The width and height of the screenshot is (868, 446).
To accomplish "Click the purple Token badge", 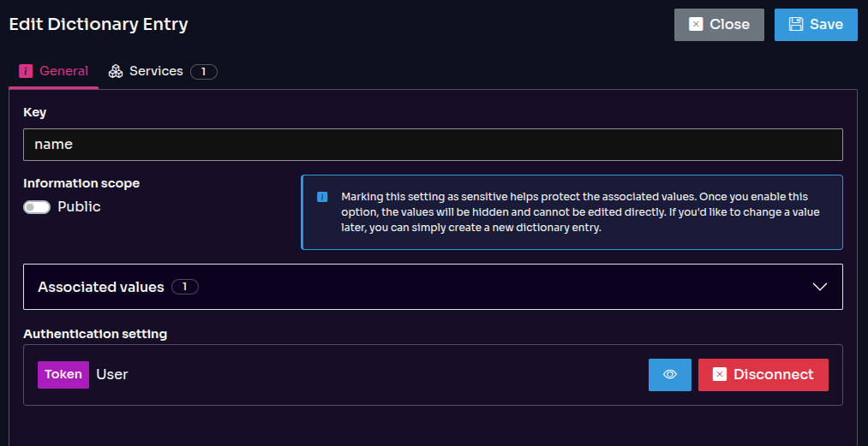I will [63, 375].
